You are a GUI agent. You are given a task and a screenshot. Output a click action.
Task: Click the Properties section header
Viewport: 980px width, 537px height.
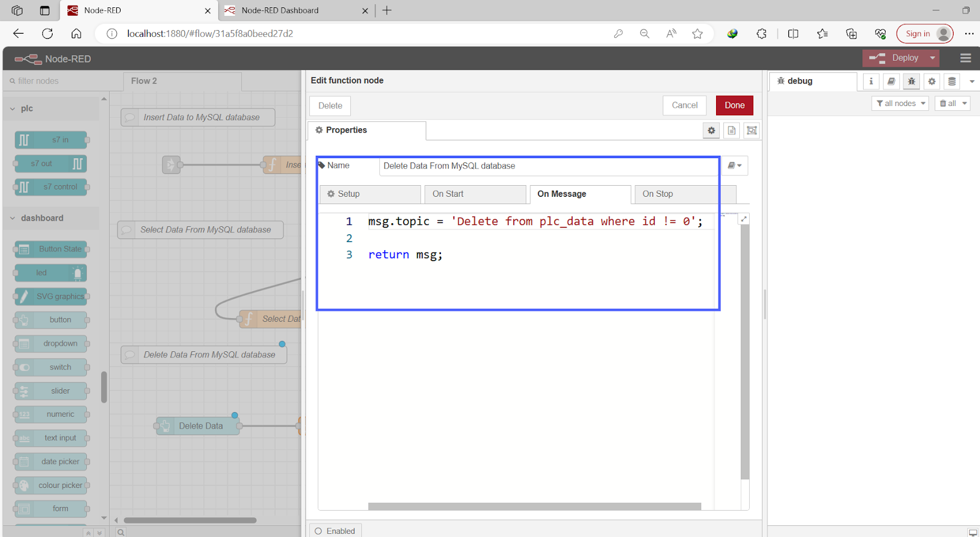pos(366,131)
